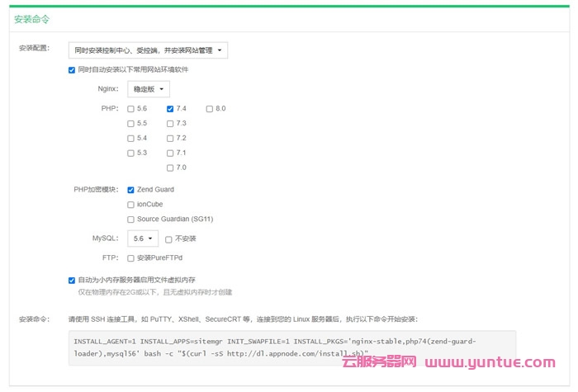
Task: Select the PHP 5.3 checkbox
Action: coord(130,153)
